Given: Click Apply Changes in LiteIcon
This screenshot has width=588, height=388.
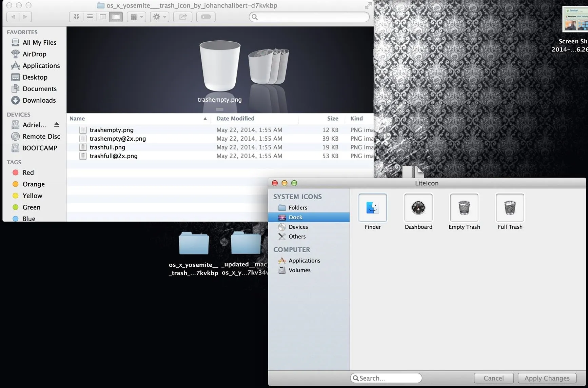Looking at the screenshot, I should [x=547, y=378].
